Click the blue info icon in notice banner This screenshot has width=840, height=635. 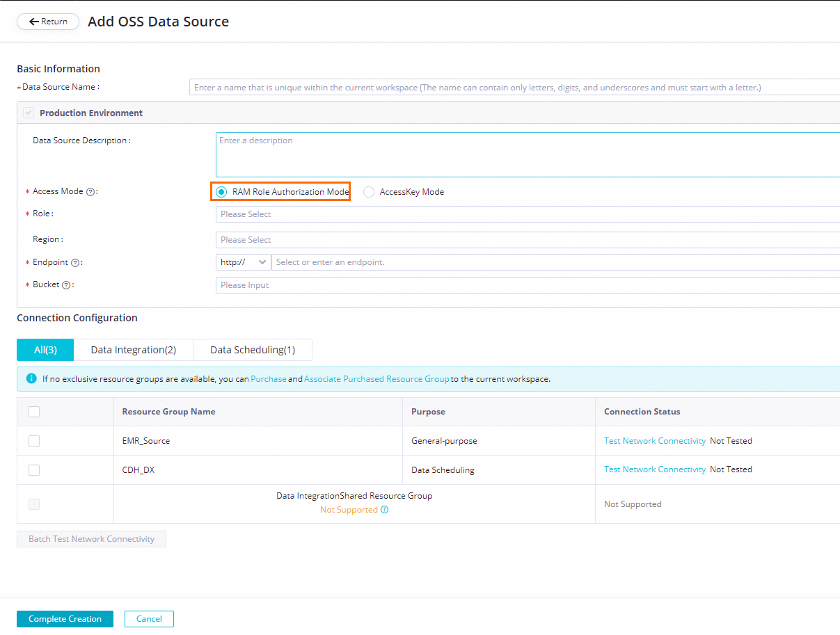[31, 379]
